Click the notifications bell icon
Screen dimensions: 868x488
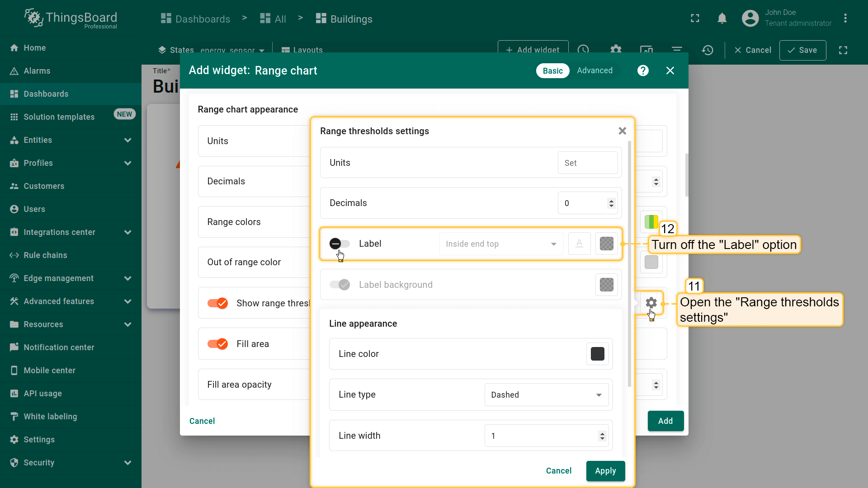(722, 19)
